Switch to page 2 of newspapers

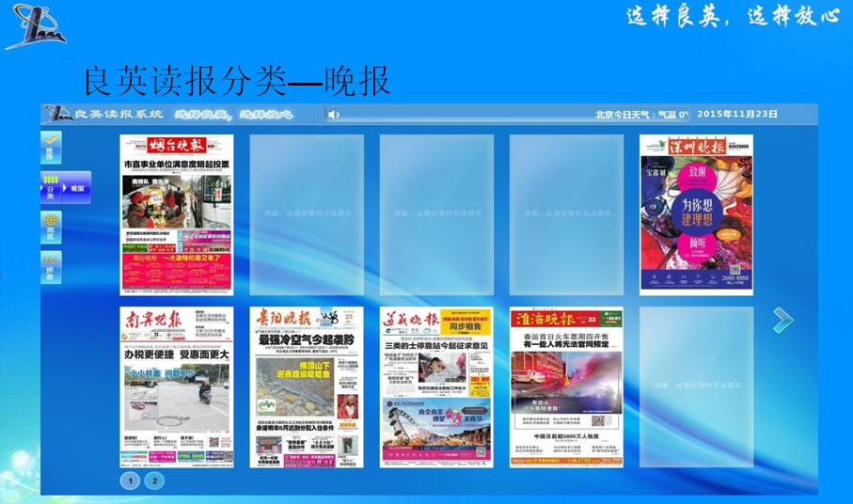pos(154,480)
